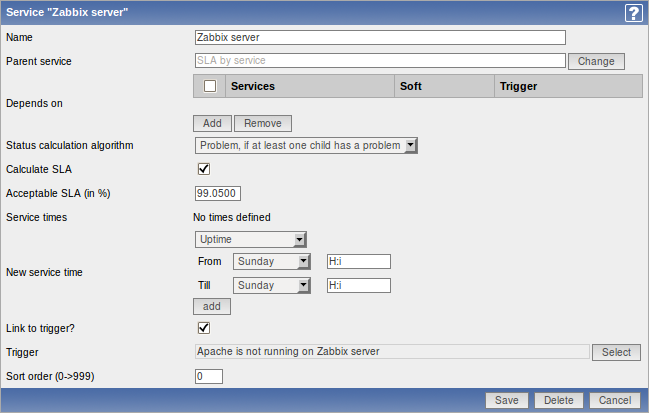Click Add dependency button

[x=212, y=123]
